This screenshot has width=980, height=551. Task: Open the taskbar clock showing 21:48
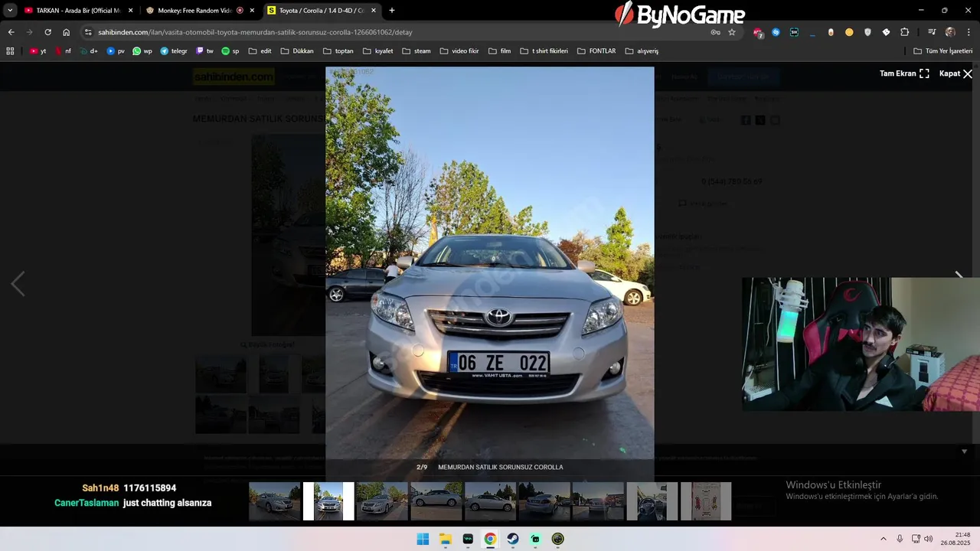tap(957, 539)
